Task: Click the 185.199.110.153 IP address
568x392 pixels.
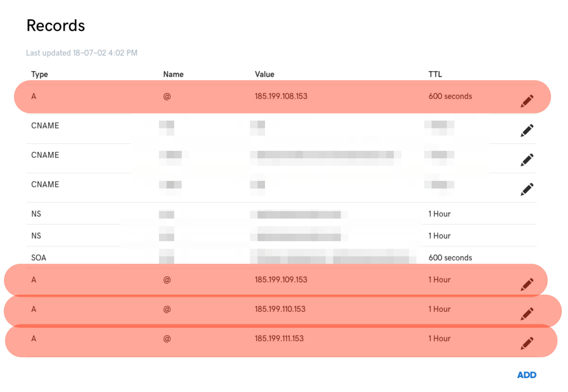Action: [x=280, y=309]
